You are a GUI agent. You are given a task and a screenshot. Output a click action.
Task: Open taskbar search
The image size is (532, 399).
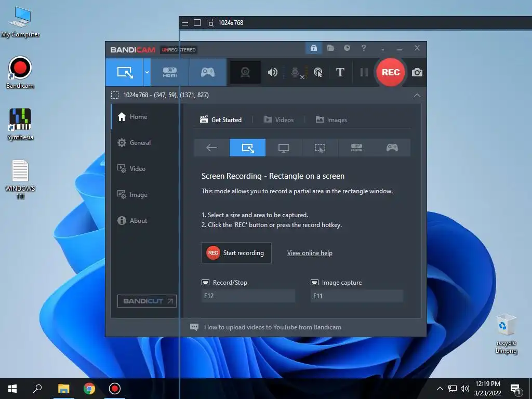(37, 389)
